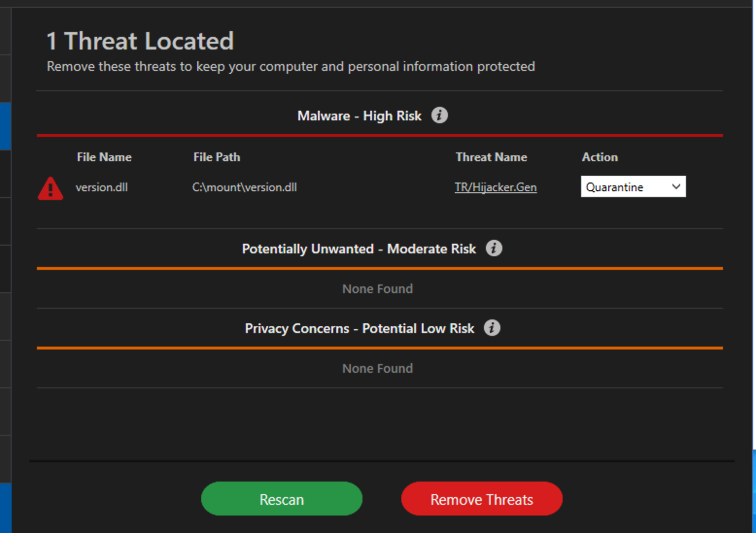Click the red warning triangle for version.dll

coord(51,188)
